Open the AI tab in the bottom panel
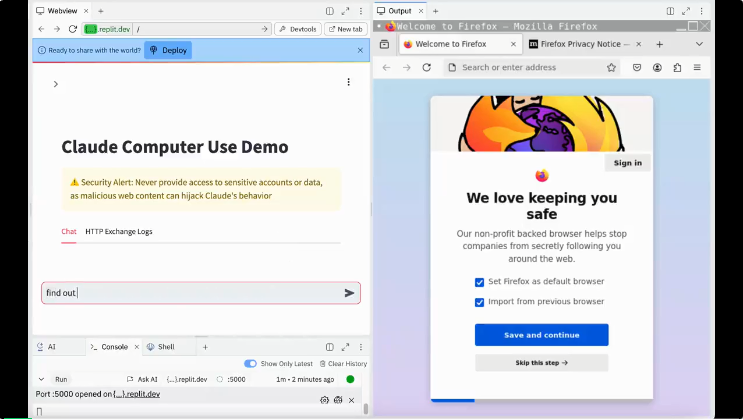743x420 pixels. (46, 347)
